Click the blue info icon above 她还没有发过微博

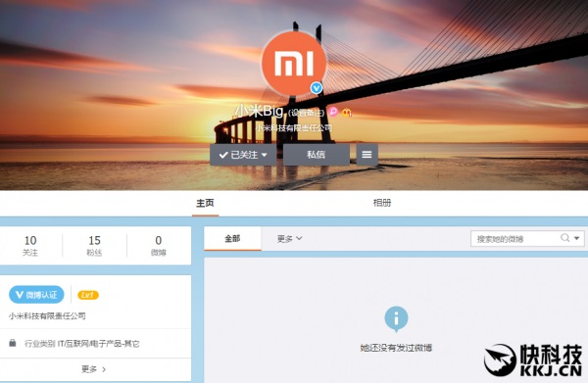click(x=396, y=319)
